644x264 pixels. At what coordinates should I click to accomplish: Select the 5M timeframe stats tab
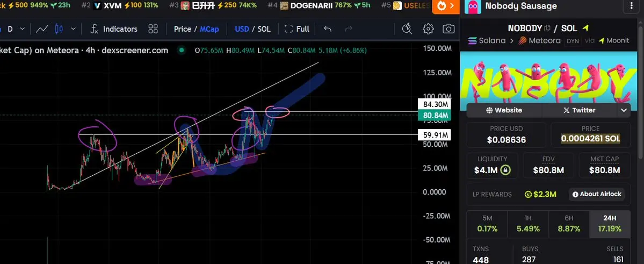[487, 224]
